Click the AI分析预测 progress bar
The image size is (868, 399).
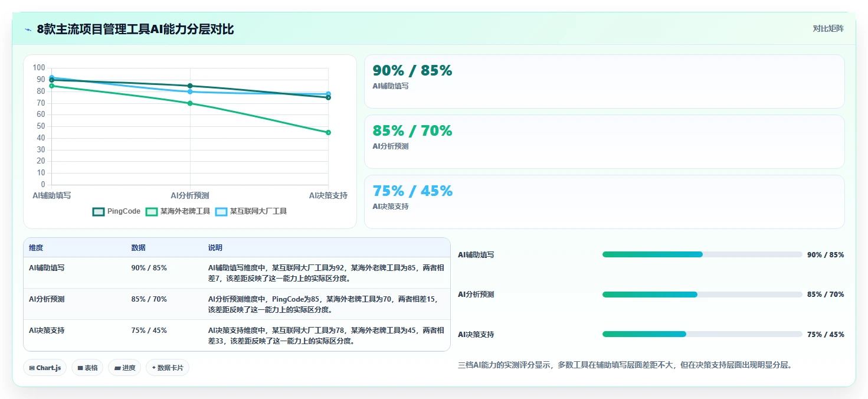pyautogui.click(x=702, y=295)
